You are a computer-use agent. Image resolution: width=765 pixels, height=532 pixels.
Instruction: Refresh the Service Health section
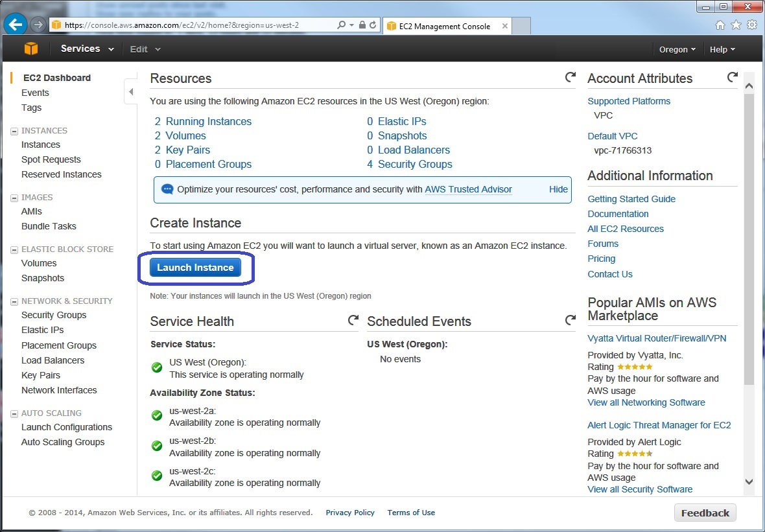coord(353,320)
